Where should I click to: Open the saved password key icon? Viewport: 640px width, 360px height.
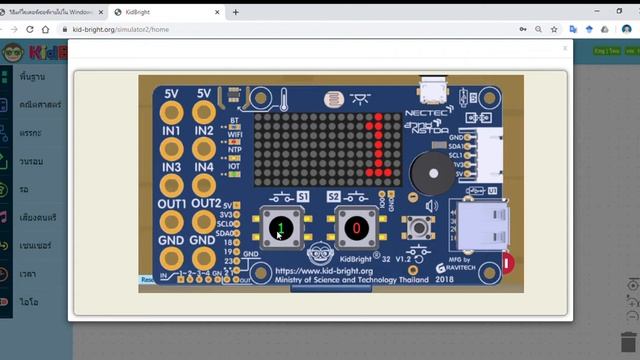click(523, 29)
